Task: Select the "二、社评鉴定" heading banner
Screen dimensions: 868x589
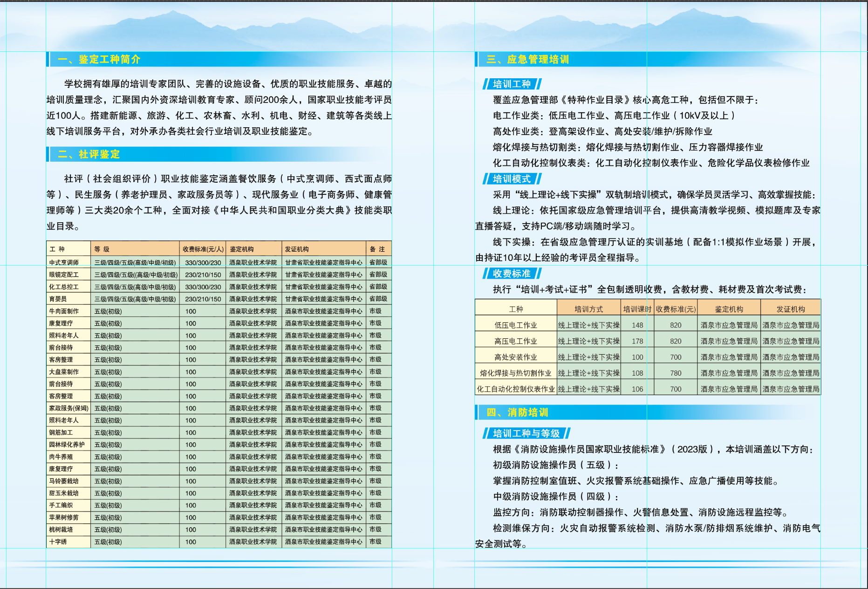Action: 89,154
